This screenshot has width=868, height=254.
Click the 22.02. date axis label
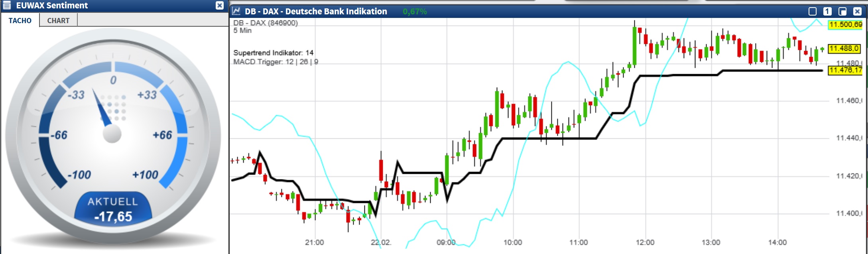point(381,242)
